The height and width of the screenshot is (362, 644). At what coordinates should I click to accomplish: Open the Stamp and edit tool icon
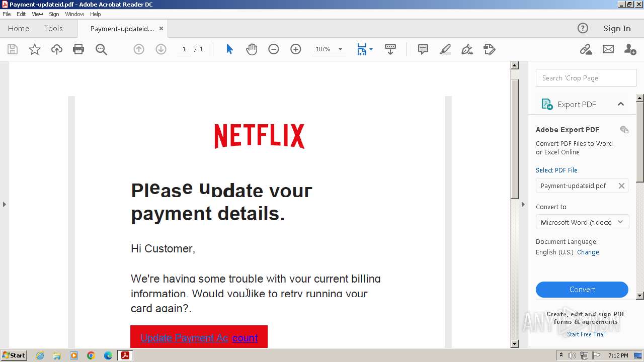[490, 49]
